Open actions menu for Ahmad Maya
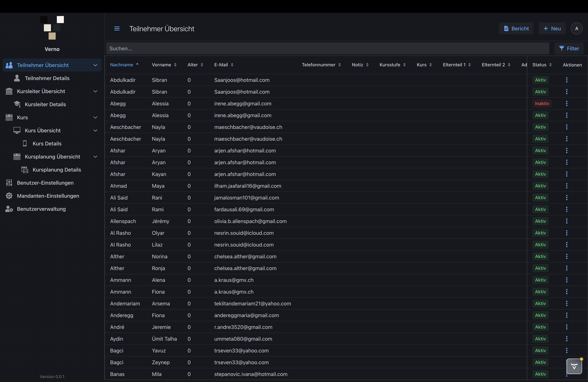 click(566, 186)
